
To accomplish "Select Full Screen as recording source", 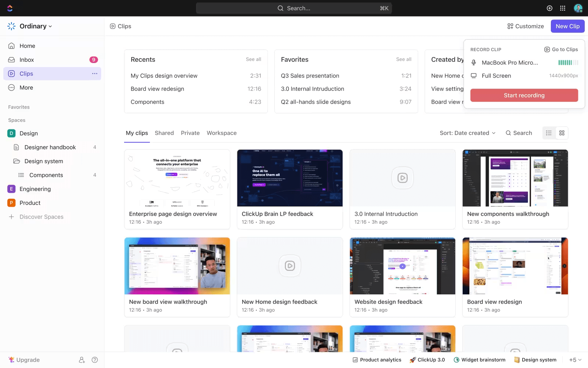I will pyautogui.click(x=496, y=75).
